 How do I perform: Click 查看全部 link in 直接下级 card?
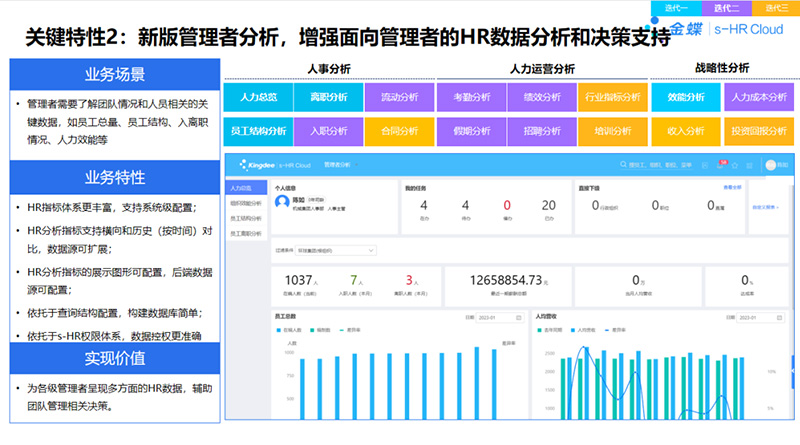732,187
